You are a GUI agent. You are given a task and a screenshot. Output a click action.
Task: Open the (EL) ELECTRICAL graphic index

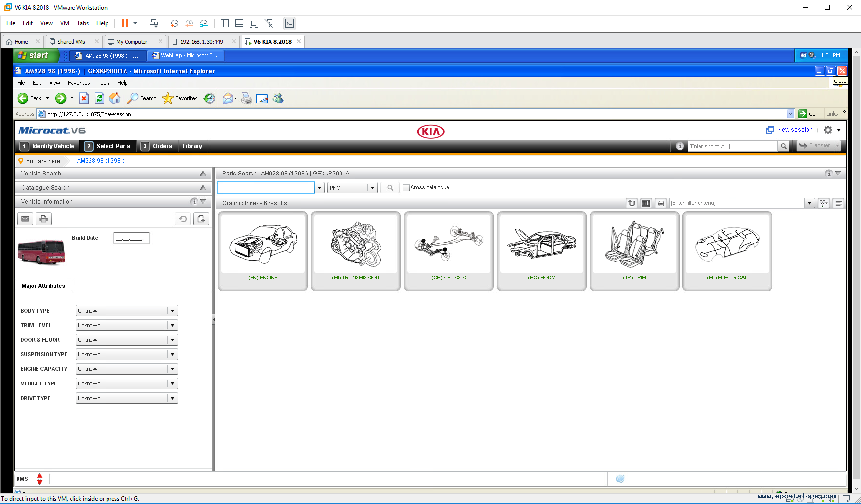click(x=727, y=251)
